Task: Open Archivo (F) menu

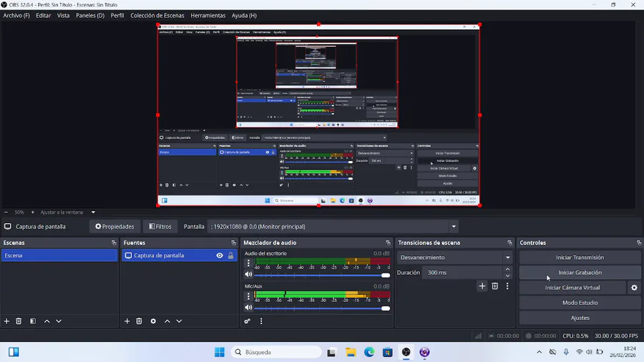Action: click(16, 15)
